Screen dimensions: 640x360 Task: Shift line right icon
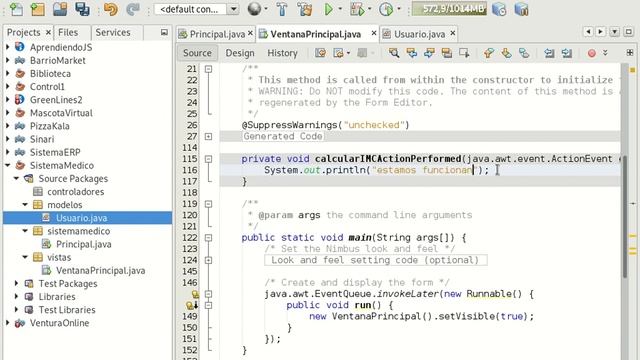(x=567, y=53)
